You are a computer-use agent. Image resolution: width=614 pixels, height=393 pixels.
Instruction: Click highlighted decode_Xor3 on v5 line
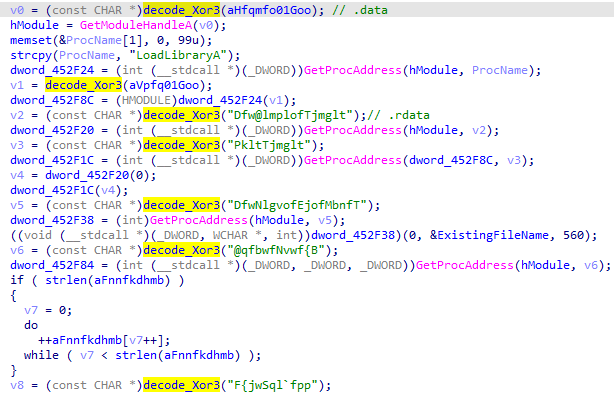[x=181, y=206]
